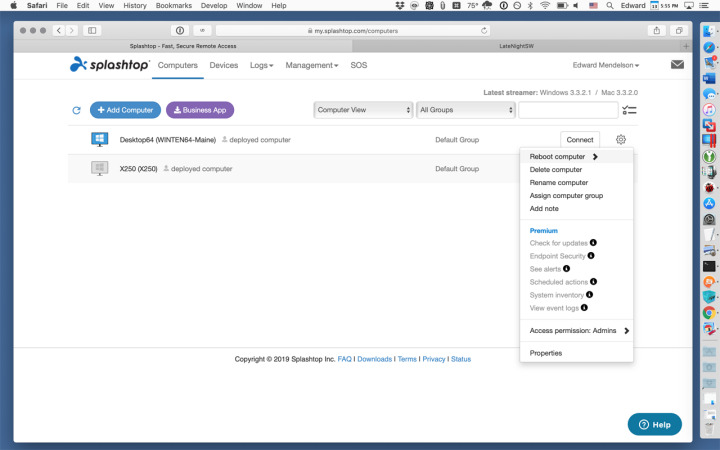Screen dimensions: 720x450
Task: Toggle the Safari sidebar button
Action: coord(92,30)
